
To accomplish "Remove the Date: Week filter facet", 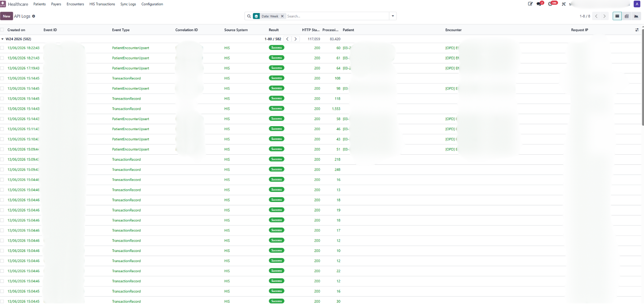I will pyautogui.click(x=282, y=16).
